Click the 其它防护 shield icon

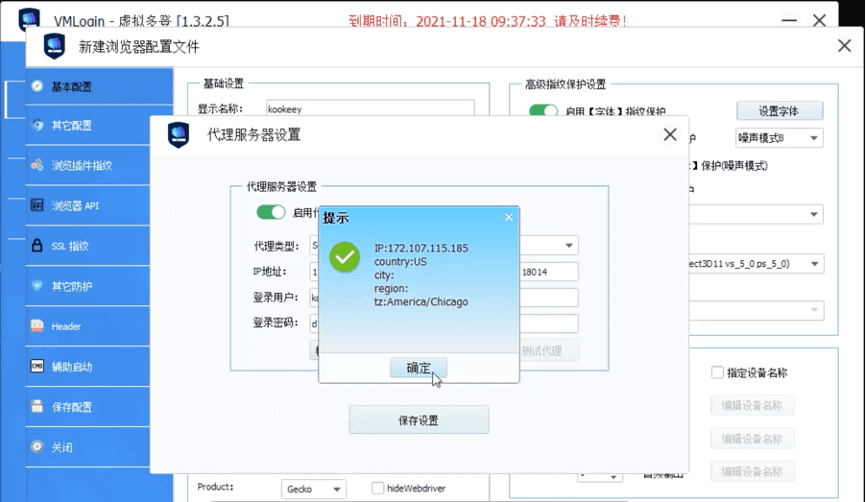click(x=37, y=286)
